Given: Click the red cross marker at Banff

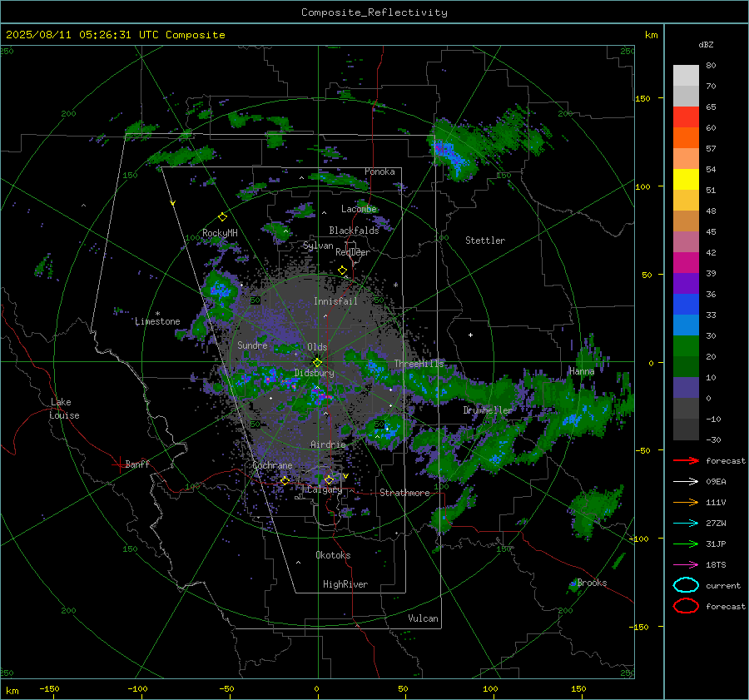Looking at the screenshot, I should [x=118, y=464].
